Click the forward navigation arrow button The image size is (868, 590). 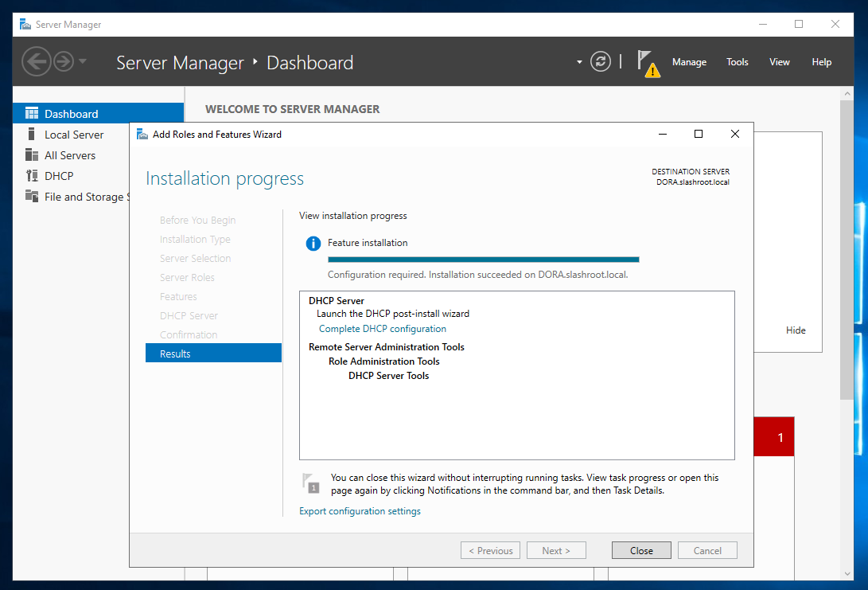(x=63, y=61)
